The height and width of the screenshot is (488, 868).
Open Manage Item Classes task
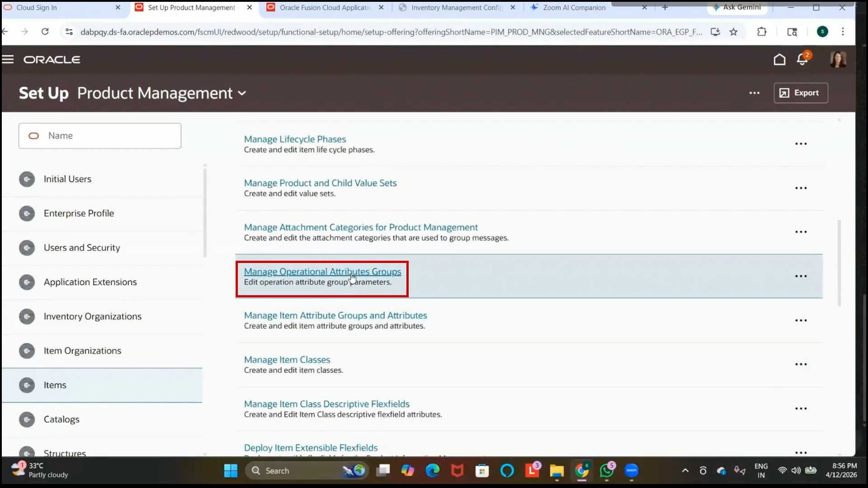point(287,360)
